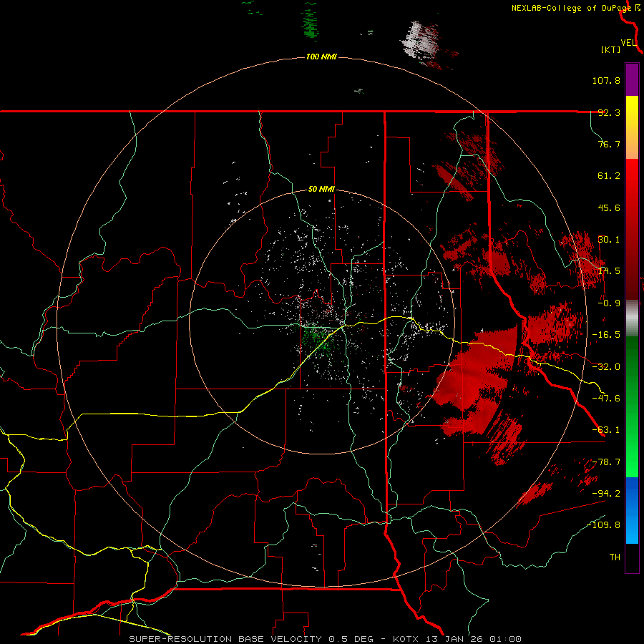This screenshot has width=644, height=644.
Task: Click the -63.1 velocity scale value
Action: point(606,430)
